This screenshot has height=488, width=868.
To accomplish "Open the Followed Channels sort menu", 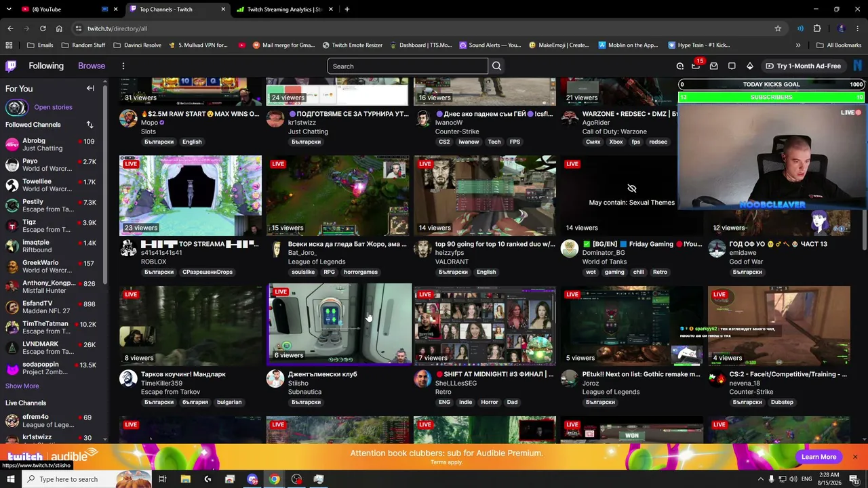I will click(90, 125).
